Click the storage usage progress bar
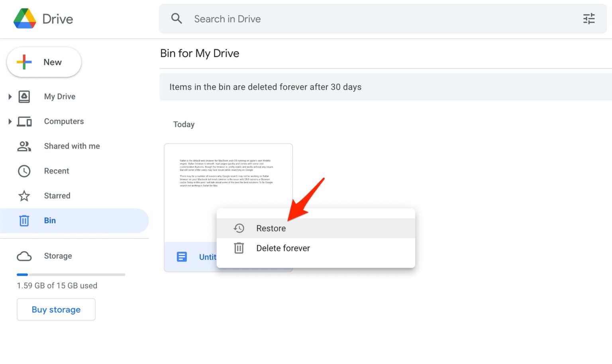This screenshot has height=364, width=612. pyautogui.click(x=71, y=274)
